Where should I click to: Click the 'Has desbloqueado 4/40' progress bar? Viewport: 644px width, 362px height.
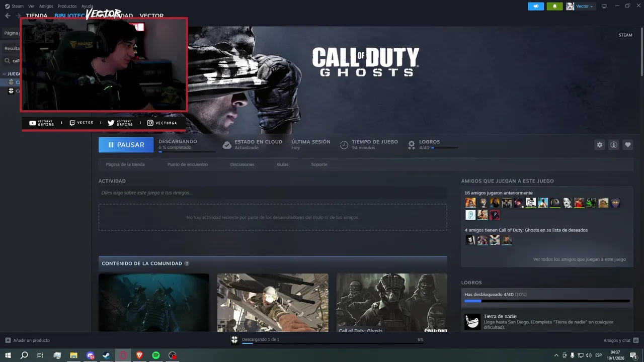547,301
